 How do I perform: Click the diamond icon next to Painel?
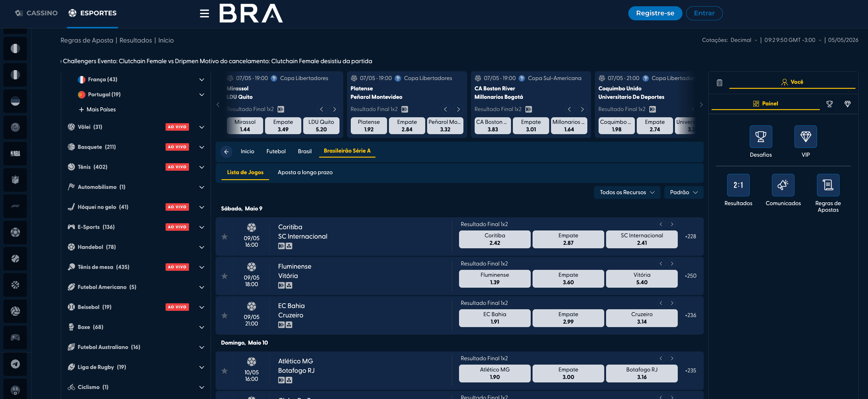click(847, 104)
